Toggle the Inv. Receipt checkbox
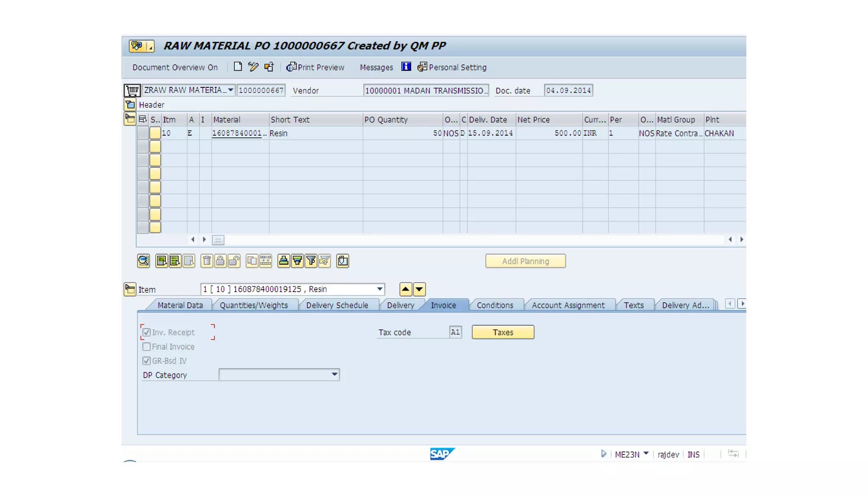Screen dimensions: 868x496 click(147, 332)
